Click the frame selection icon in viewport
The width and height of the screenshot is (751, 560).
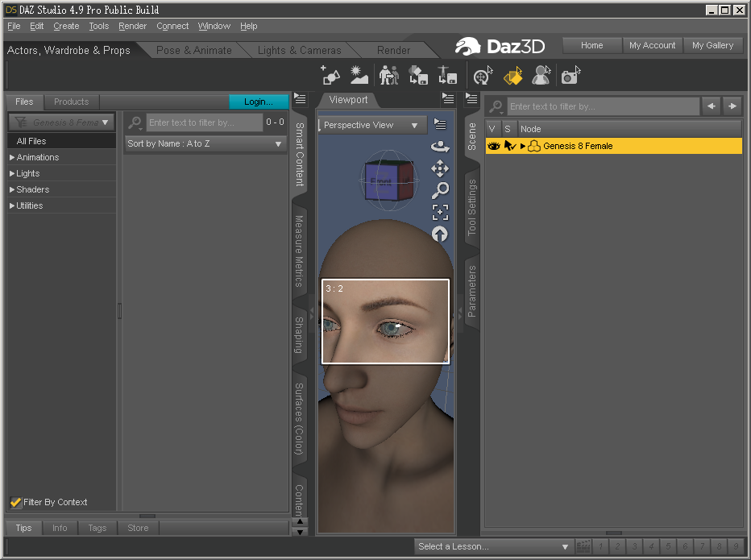pos(440,212)
